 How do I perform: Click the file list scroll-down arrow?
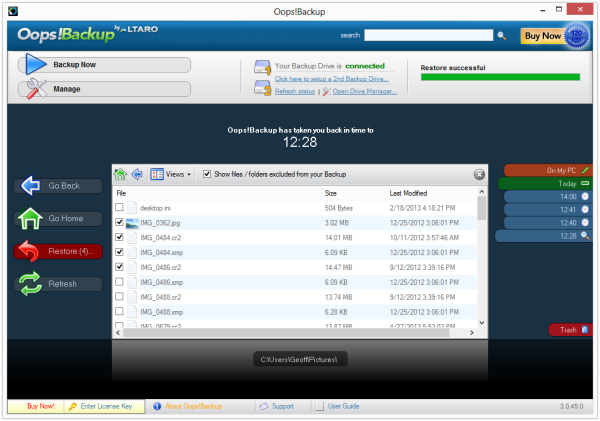pos(482,323)
